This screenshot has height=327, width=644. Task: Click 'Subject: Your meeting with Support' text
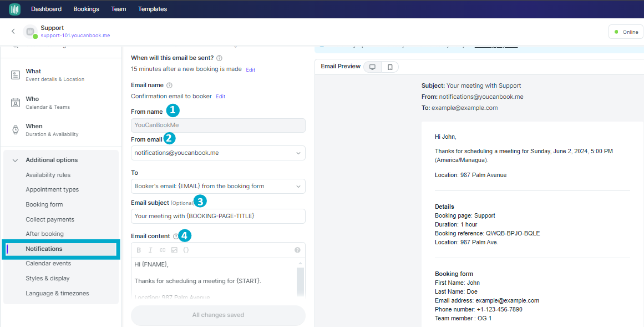(x=471, y=85)
